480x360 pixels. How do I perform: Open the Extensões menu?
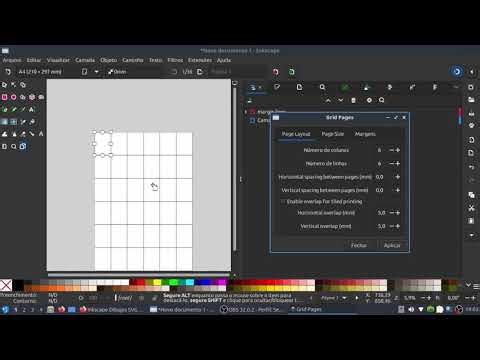pos(200,60)
